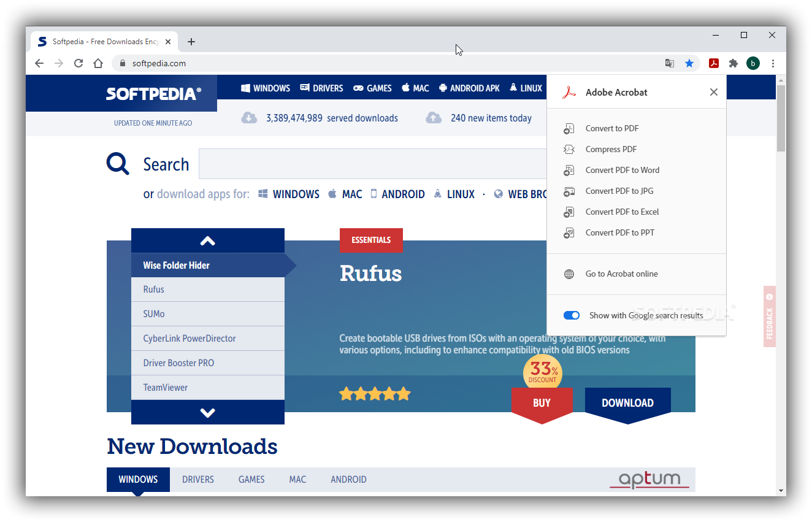Click the bookmark star icon
Screen dimensions: 812x522
coord(689,63)
